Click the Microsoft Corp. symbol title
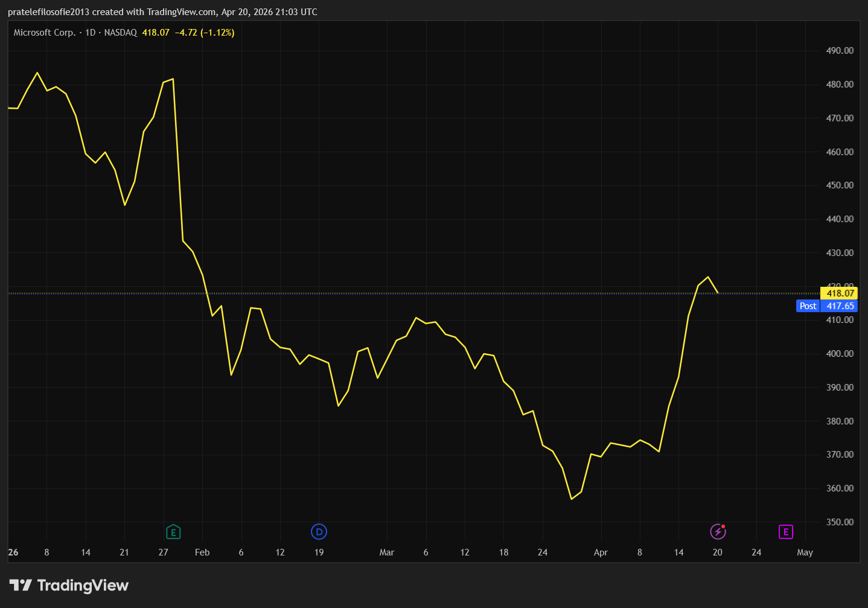This screenshot has width=868, height=608. (45, 33)
